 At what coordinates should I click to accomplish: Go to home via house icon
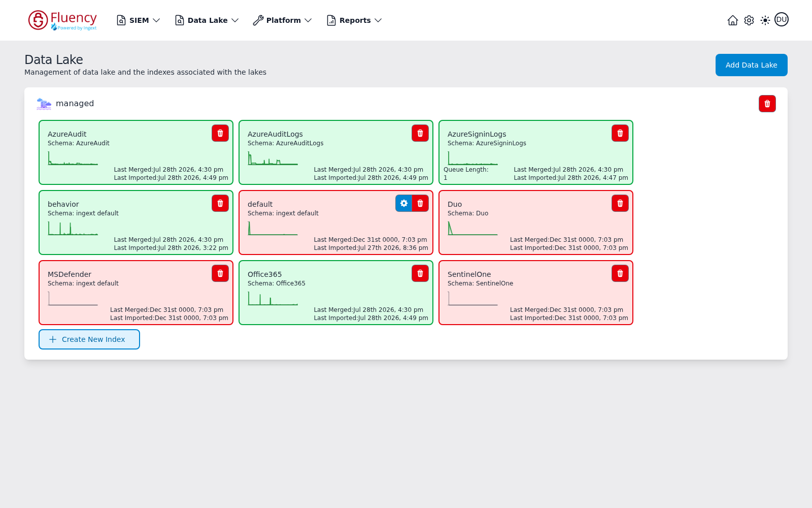pos(733,20)
